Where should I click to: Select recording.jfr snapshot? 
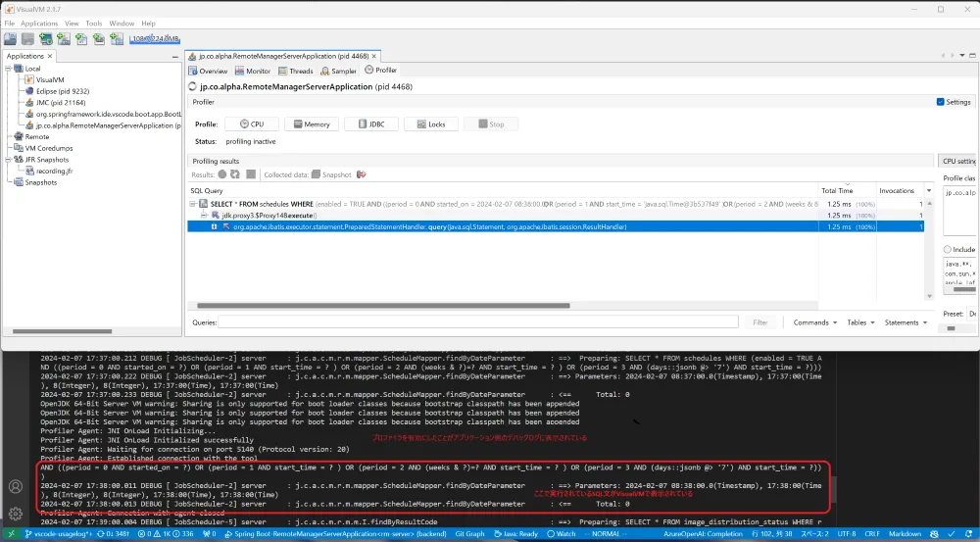click(x=54, y=172)
